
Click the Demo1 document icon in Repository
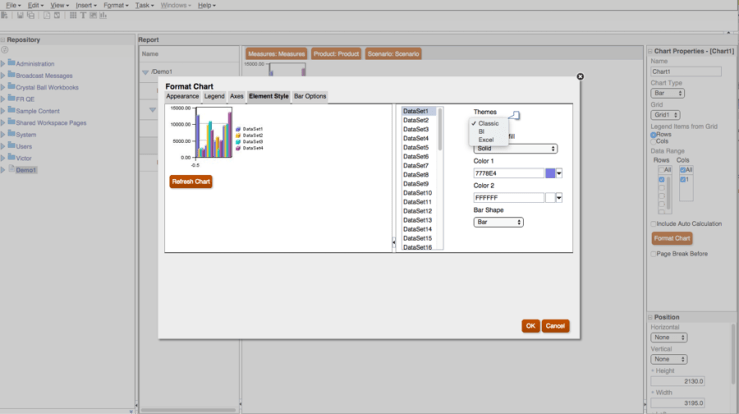coord(11,170)
